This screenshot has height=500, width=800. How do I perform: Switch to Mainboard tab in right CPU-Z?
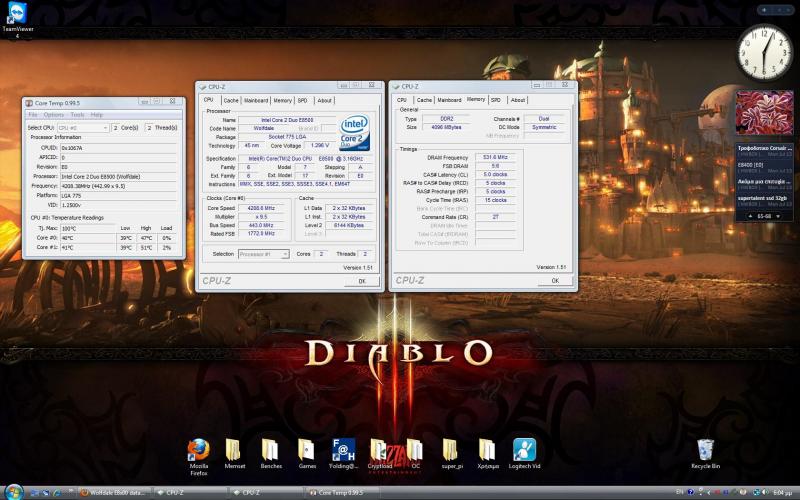point(449,100)
